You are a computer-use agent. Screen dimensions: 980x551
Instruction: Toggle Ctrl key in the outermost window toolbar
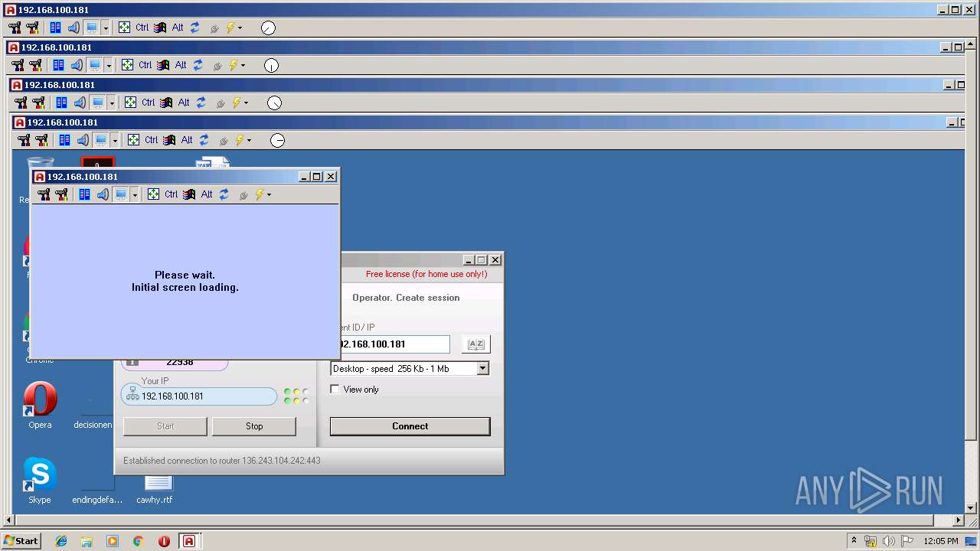click(x=142, y=28)
